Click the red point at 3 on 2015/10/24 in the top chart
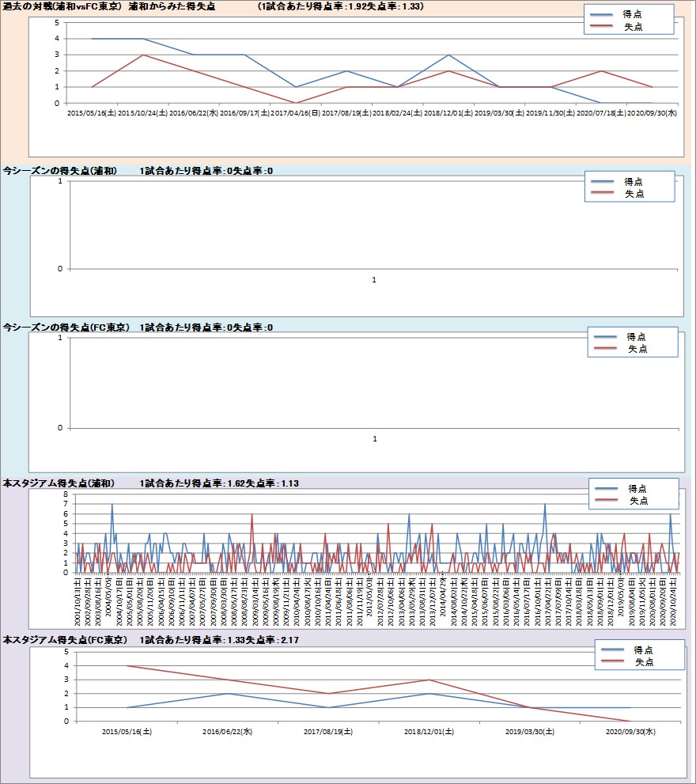 tap(142, 55)
